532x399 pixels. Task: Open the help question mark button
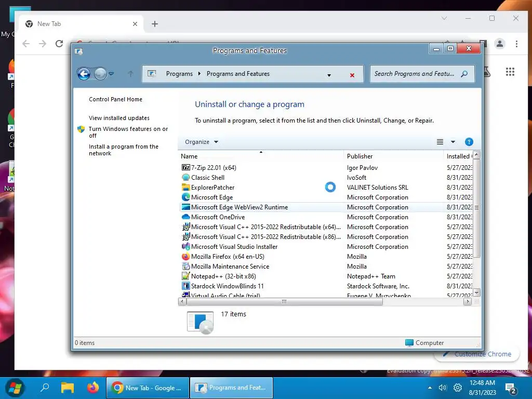[x=469, y=142]
